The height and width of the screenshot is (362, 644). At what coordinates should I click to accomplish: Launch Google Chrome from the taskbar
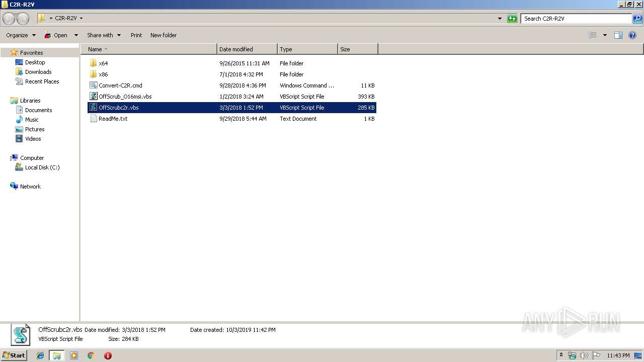pyautogui.click(x=91, y=355)
